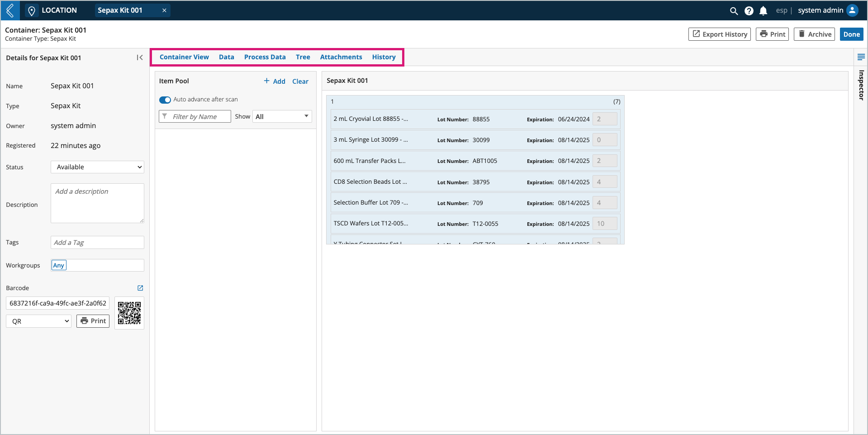Screen dimensions: 868x435
Task: Switch to Container View tab
Action: pyautogui.click(x=184, y=57)
